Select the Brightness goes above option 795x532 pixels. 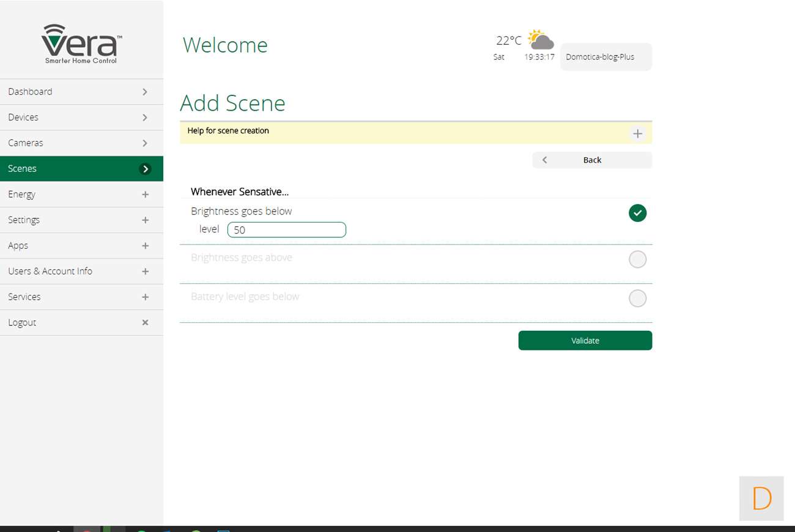[x=637, y=259]
